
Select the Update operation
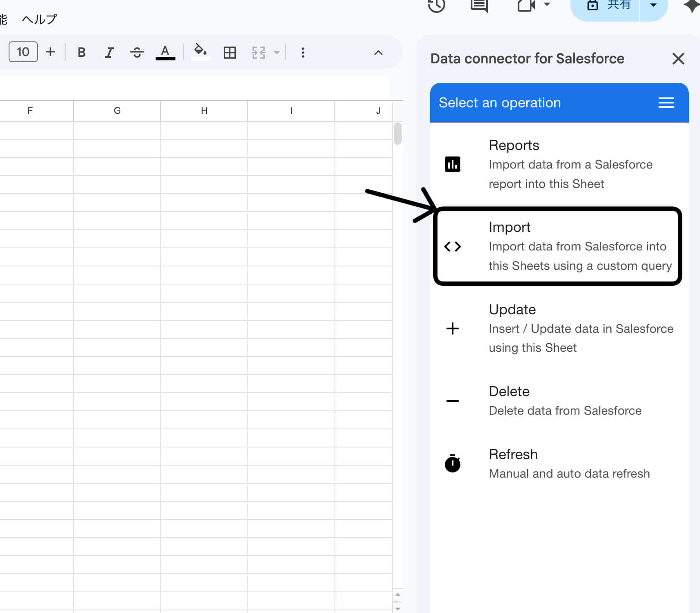click(559, 328)
